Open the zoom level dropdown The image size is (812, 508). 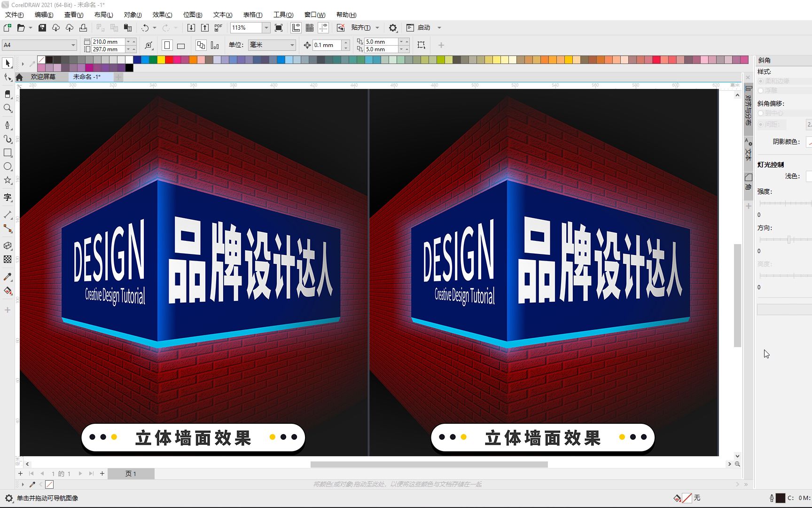click(266, 27)
